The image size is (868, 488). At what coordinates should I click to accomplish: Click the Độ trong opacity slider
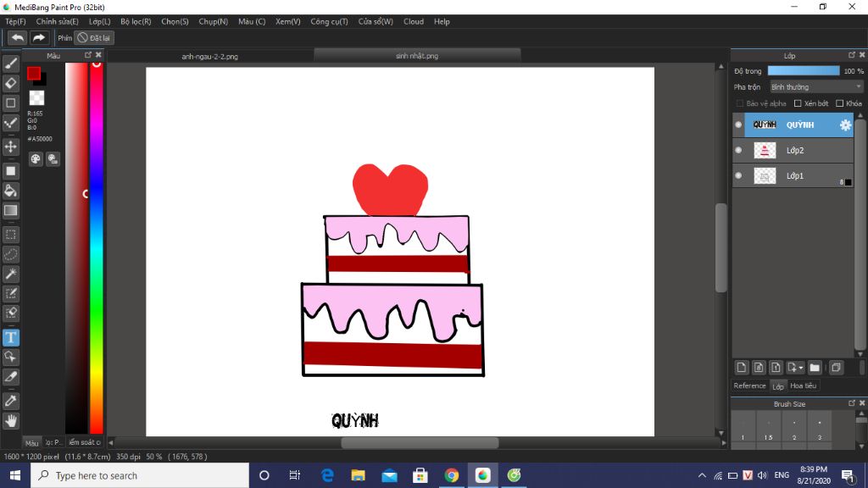804,71
